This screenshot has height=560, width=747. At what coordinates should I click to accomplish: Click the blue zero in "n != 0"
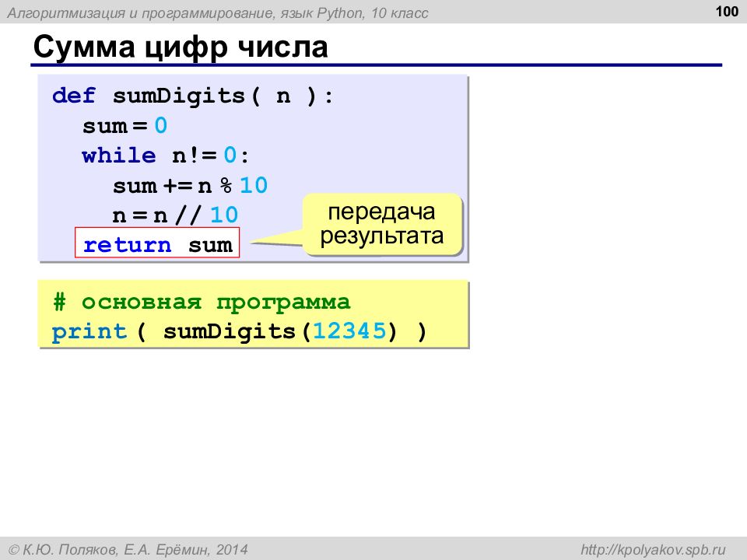(x=230, y=156)
